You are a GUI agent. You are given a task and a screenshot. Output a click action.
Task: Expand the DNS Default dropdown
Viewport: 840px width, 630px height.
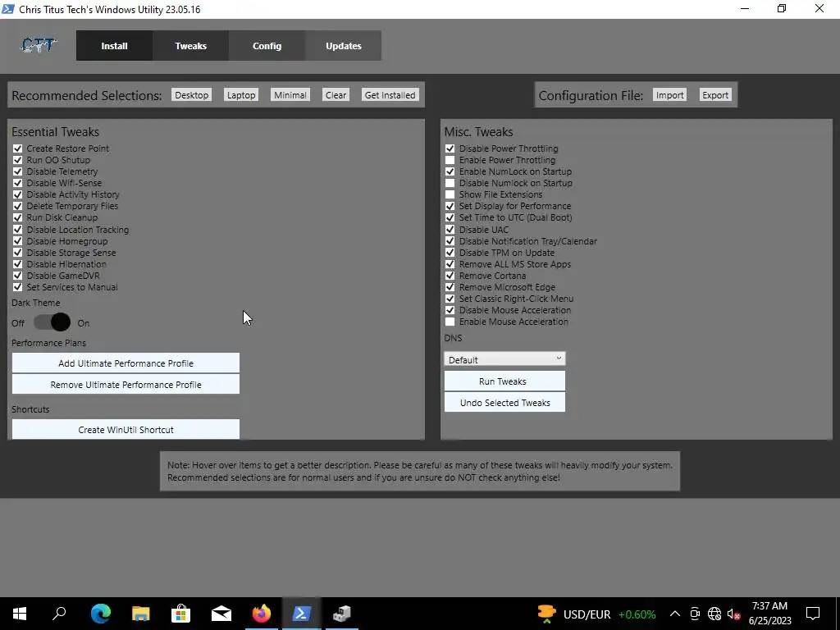(504, 359)
